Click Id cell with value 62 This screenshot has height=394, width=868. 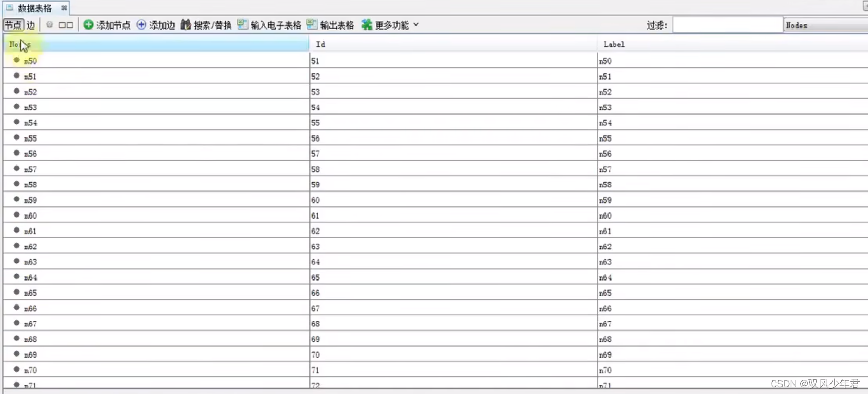pos(453,231)
